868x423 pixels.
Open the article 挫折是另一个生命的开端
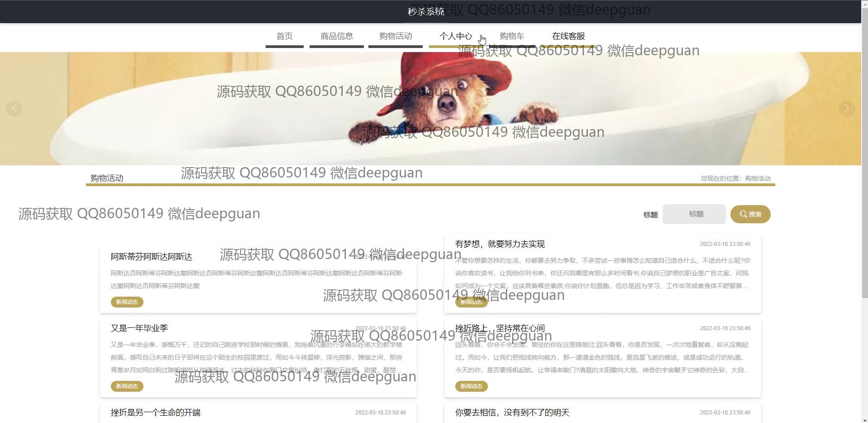155,413
